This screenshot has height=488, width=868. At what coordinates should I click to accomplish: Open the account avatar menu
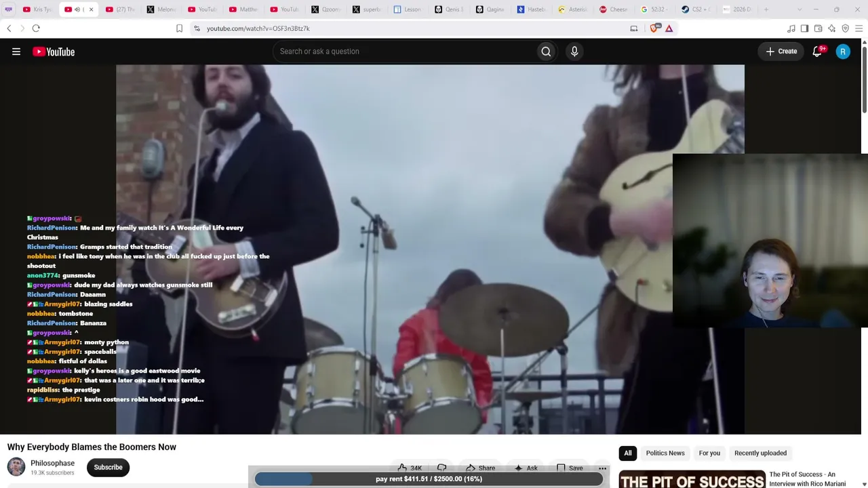pyautogui.click(x=843, y=52)
